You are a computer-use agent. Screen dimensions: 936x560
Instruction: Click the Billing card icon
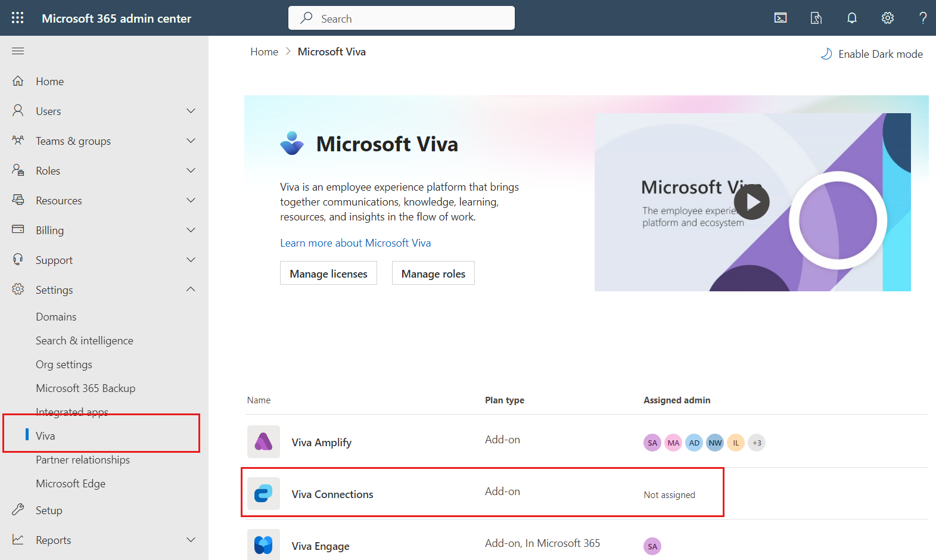(x=18, y=229)
